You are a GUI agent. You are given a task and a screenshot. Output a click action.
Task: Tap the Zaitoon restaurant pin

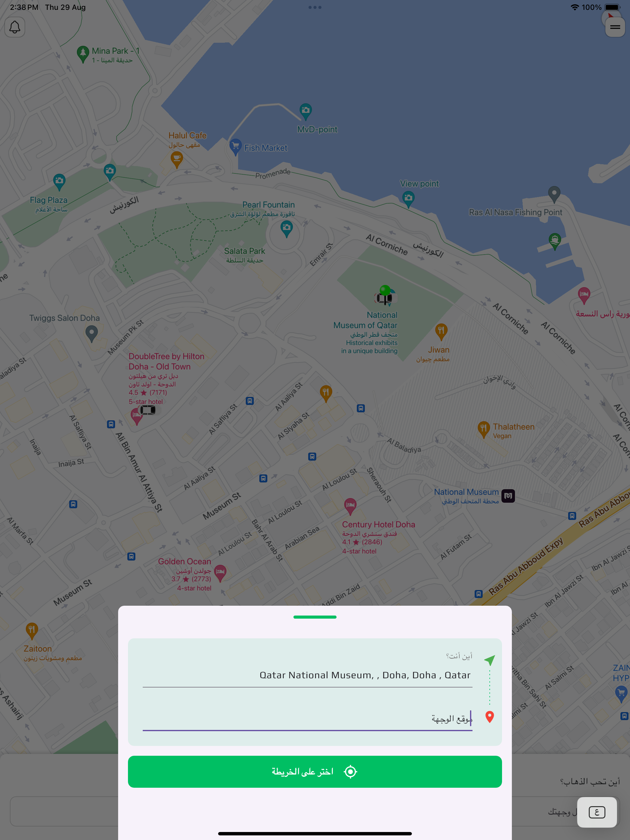[32, 632]
